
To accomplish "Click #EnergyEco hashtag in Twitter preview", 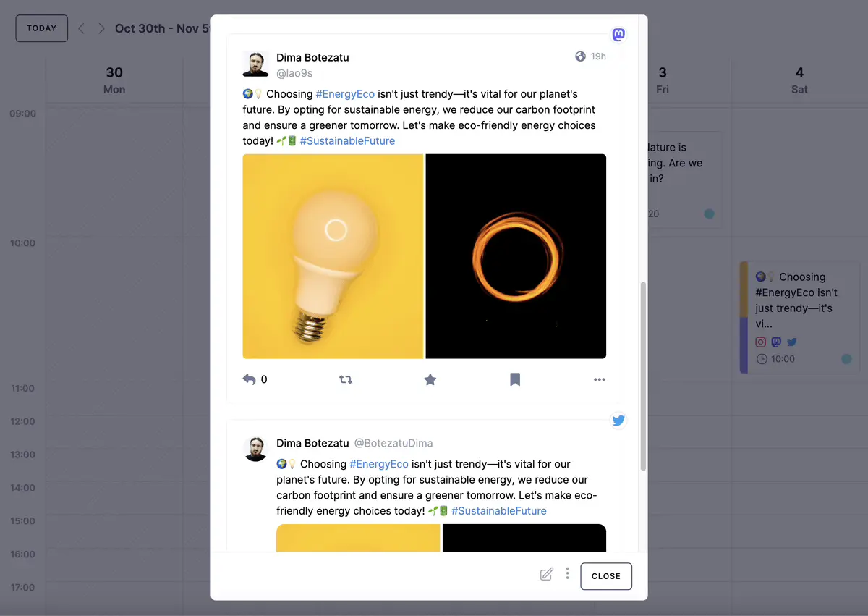I will tap(379, 464).
